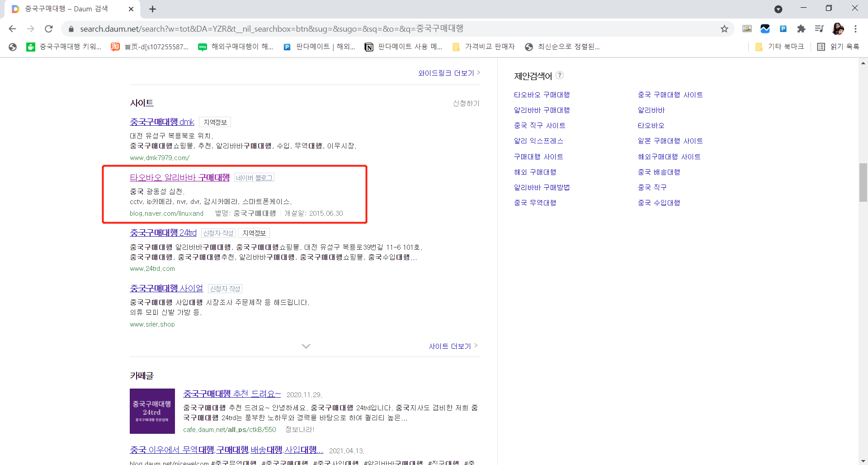This screenshot has width=868, height=465.
Task: Click 신청하기 in the 사이트 section
Action: pos(466,103)
